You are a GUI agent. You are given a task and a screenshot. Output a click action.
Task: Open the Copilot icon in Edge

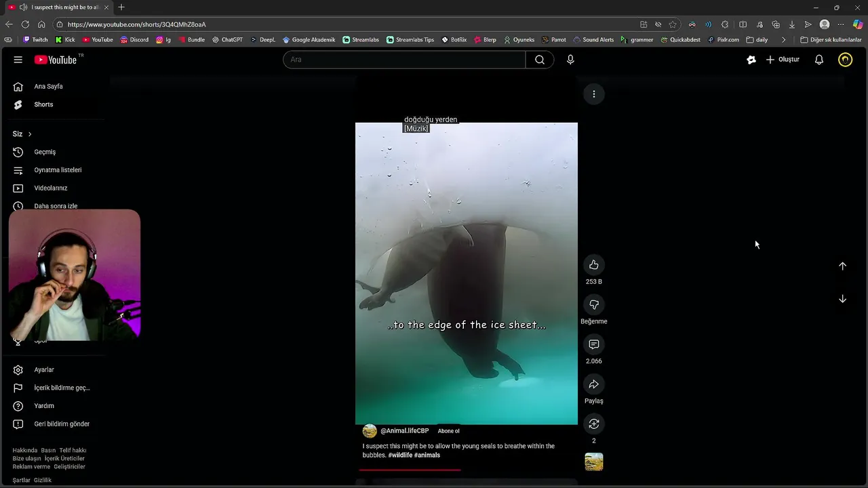858,24
